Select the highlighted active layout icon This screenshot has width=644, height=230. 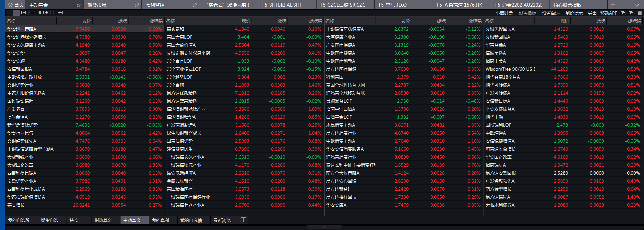tap(16, 13)
